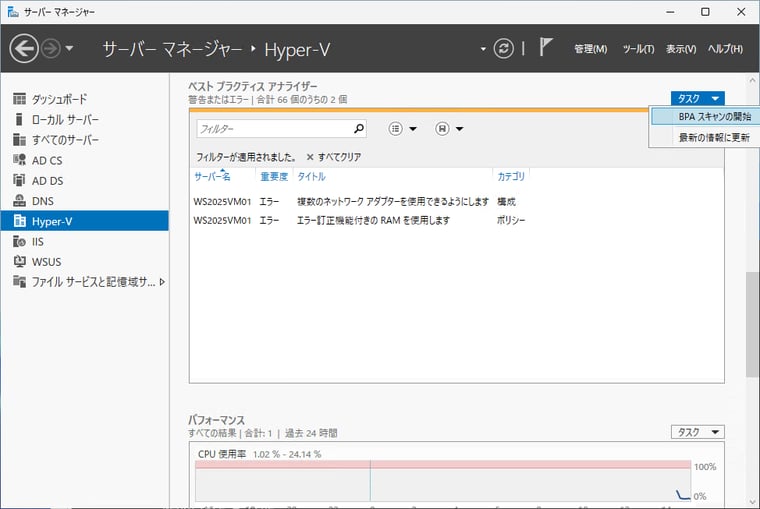
Task: Click the IIS icon
Action: [19, 241]
